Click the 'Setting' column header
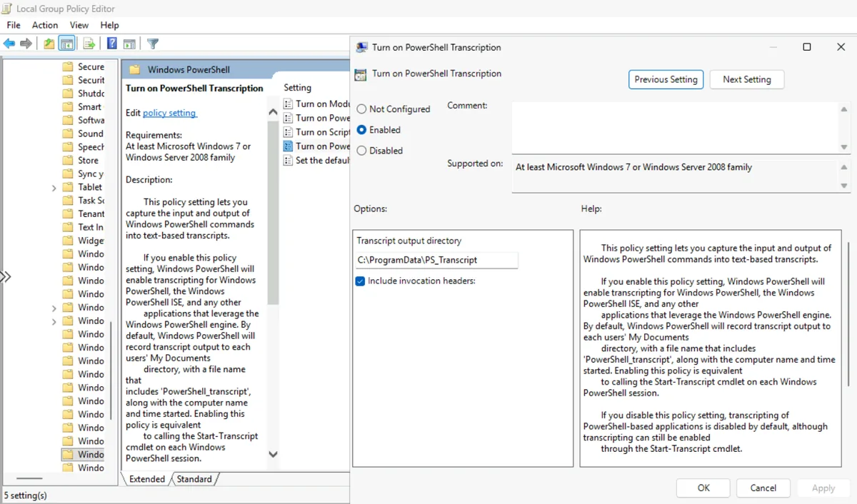Image resolution: width=857 pixels, height=504 pixels. [x=298, y=88]
